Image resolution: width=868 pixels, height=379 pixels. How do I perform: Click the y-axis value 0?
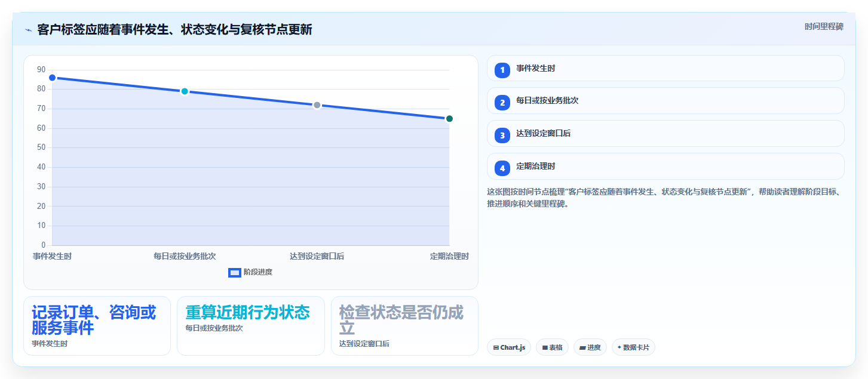coord(43,245)
